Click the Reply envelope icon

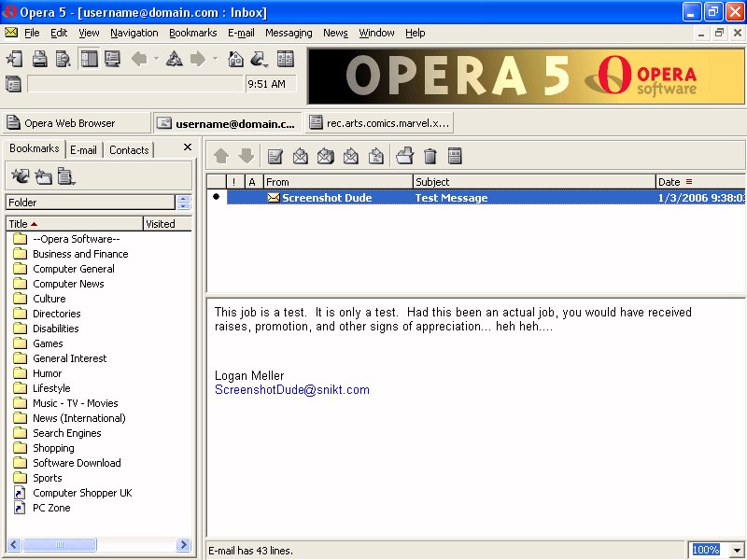coord(300,156)
